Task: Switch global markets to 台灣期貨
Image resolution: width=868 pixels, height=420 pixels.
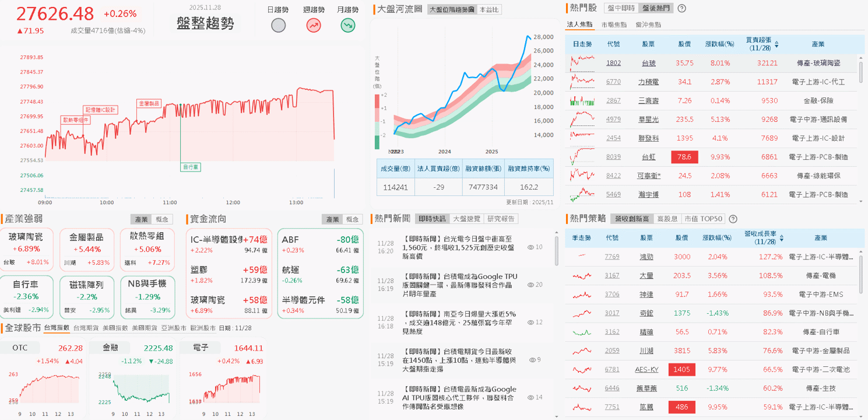Action: (x=86, y=328)
